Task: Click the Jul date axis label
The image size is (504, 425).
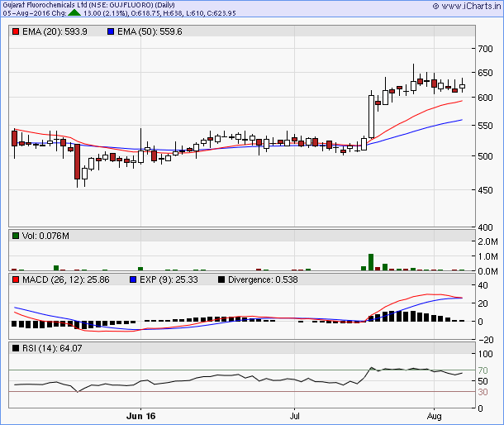Action: pos(294,416)
